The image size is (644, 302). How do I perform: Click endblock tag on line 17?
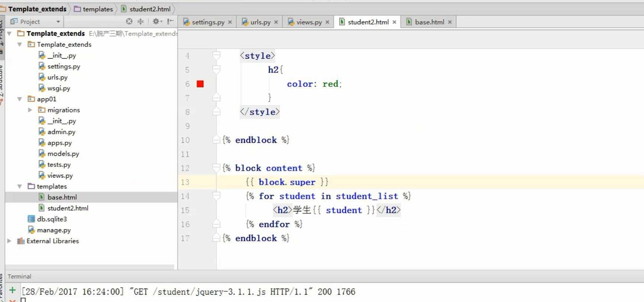(256, 238)
